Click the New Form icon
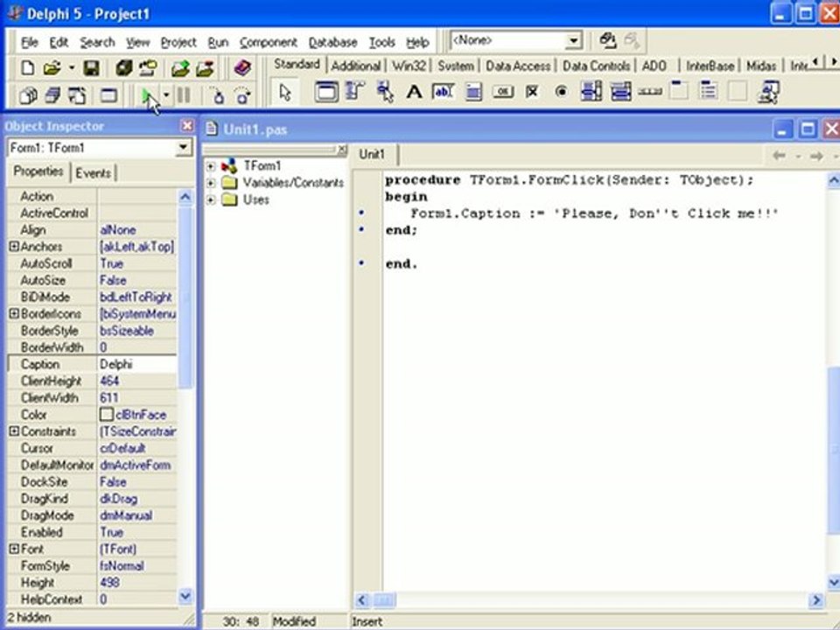The image size is (840, 630). 108,96
